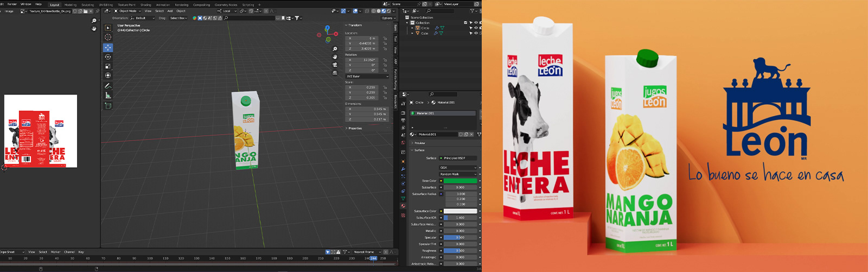Activate the Rotate tool
The height and width of the screenshot is (272, 868).
tap(107, 57)
